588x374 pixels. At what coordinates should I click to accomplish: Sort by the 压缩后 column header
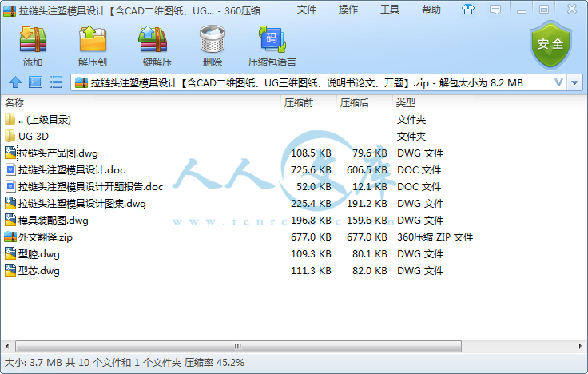355,103
